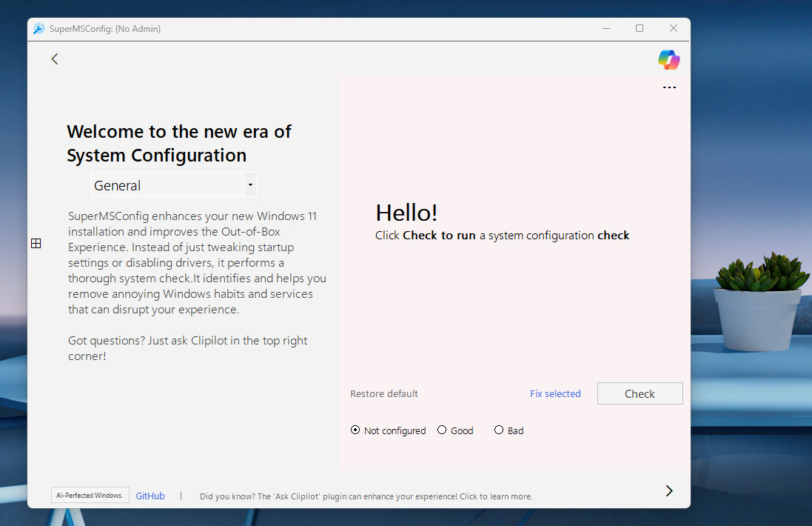This screenshot has width=812, height=526.
Task: Minimize the SuperMSConfig window
Action: click(x=606, y=28)
